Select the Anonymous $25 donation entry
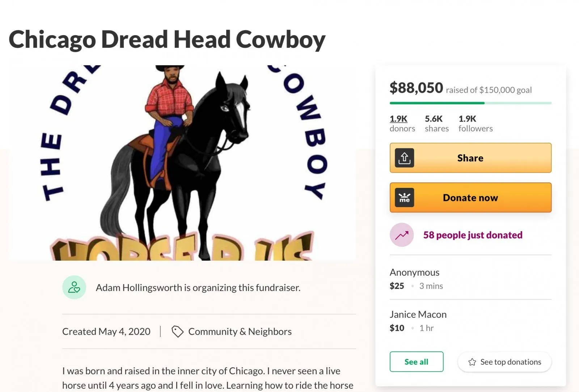579x392 pixels. click(x=470, y=279)
